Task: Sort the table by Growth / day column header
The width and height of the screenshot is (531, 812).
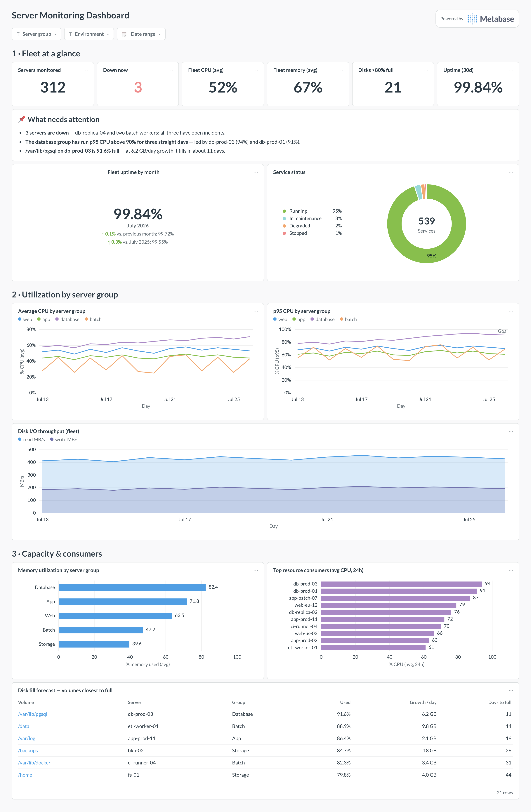Action: pyautogui.click(x=423, y=702)
